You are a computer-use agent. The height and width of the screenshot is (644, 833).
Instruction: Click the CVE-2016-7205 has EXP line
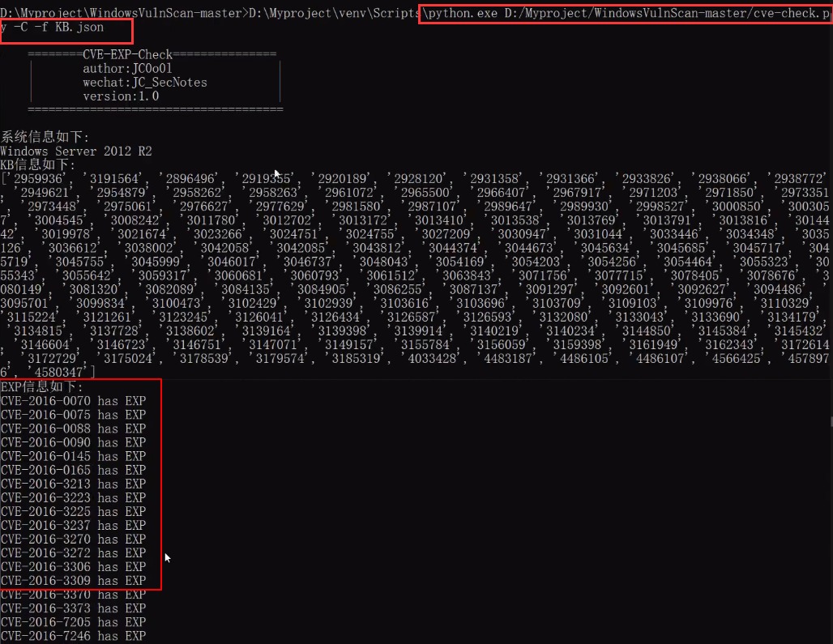pos(73,622)
